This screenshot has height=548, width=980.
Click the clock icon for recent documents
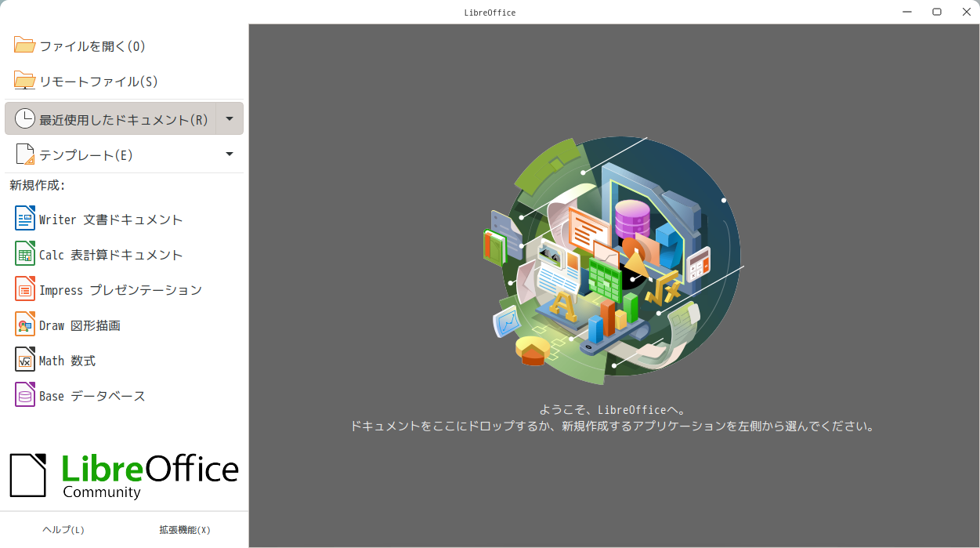[x=25, y=118]
